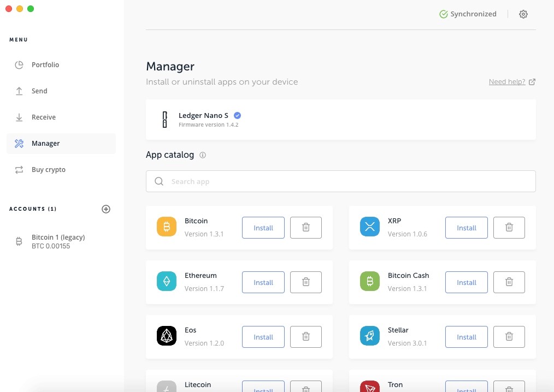Click the Stellar app logo

click(x=369, y=336)
